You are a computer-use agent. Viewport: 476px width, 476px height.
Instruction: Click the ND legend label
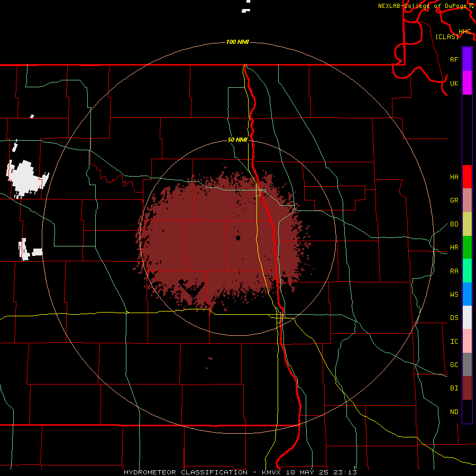coord(454,412)
